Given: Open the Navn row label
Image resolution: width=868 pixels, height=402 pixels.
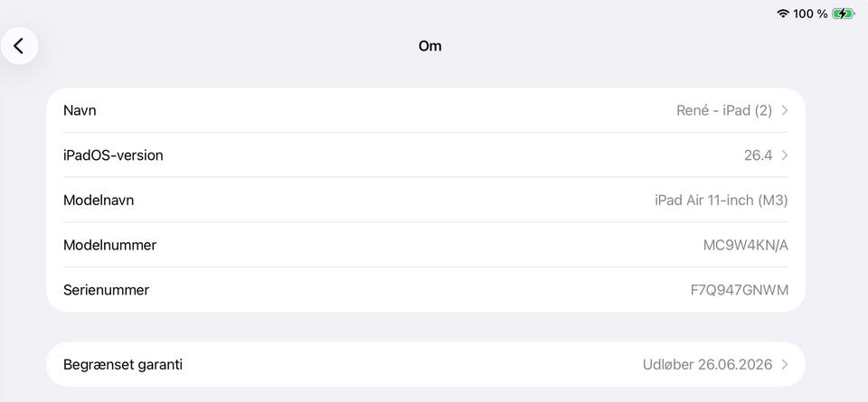Looking at the screenshot, I should pyautogui.click(x=80, y=110).
